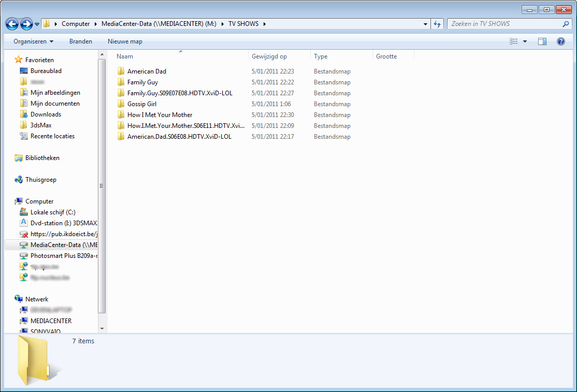This screenshot has width=577, height=392.
Task: Toggle the preview pane icon
Action: tap(542, 41)
